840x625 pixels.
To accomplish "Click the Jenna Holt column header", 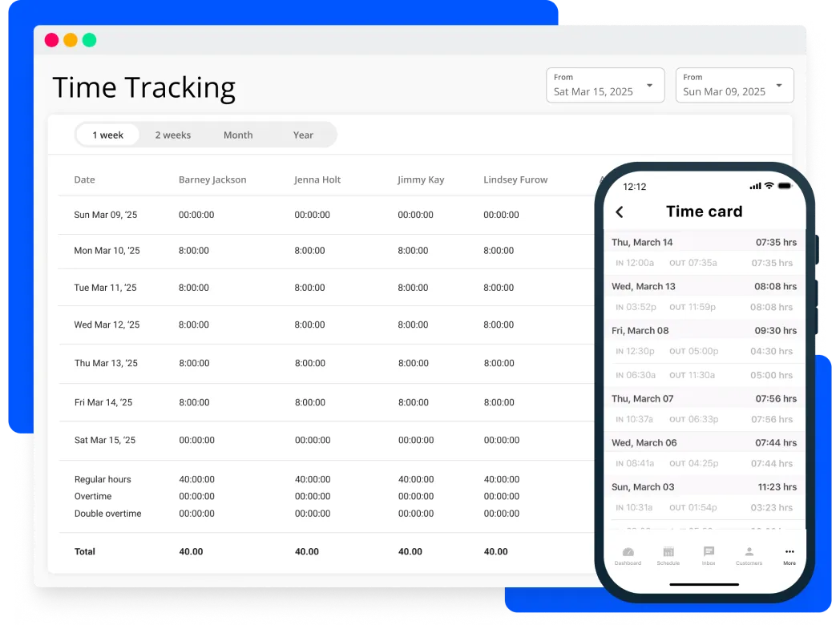I will (317, 179).
